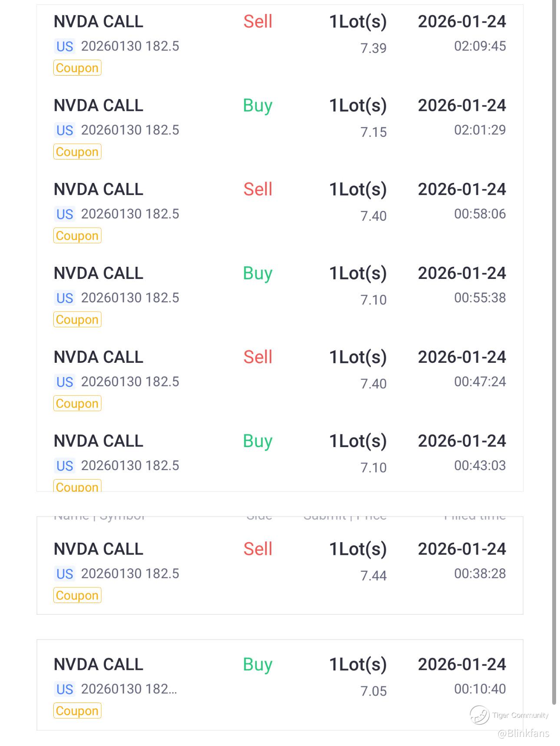Click the 7.40 price of the 00:47:24 order
The height and width of the screenshot is (746, 560).
point(373,384)
